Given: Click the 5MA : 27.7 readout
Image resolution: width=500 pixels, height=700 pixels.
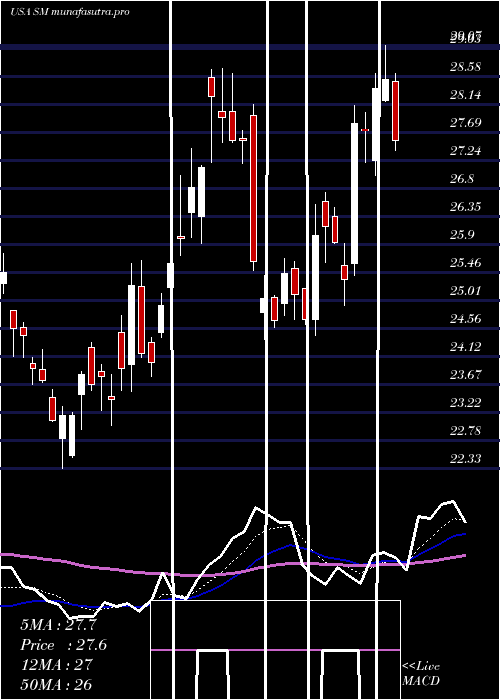Looking at the screenshot, I should click(58, 625).
